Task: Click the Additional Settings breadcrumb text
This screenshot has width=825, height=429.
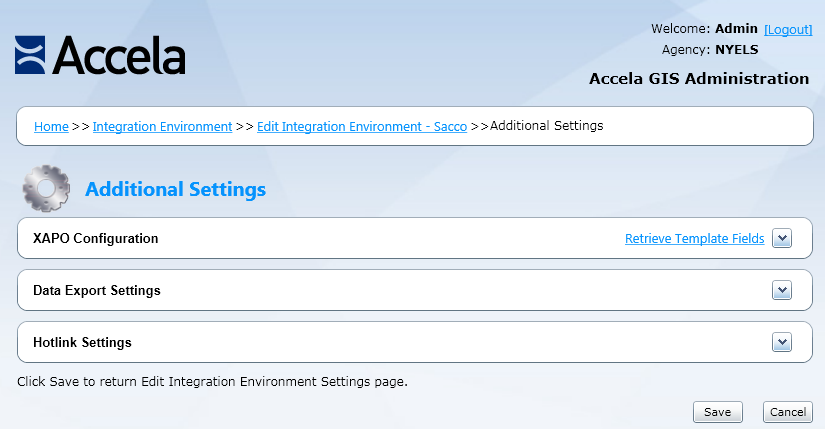Action: click(546, 126)
